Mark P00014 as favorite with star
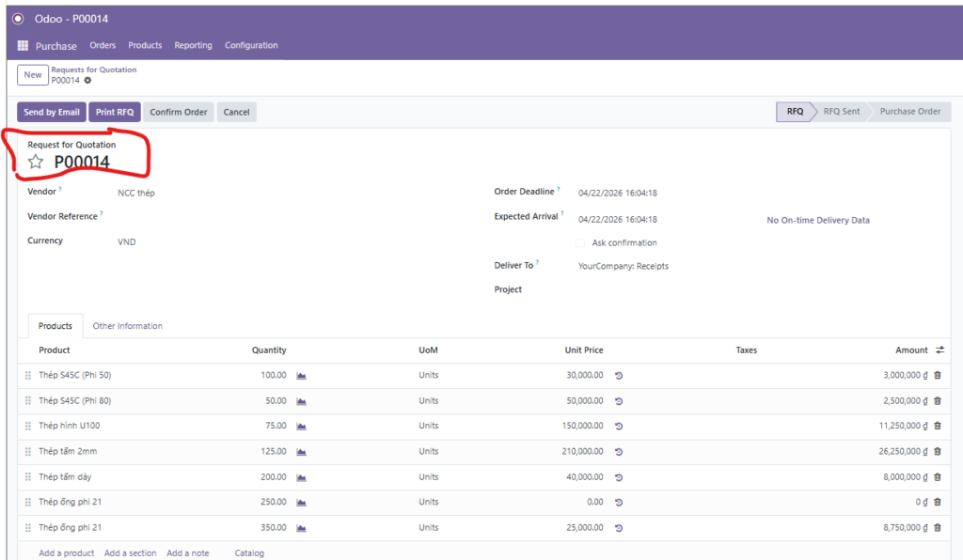The height and width of the screenshot is (560, 963). coord(36,162)
